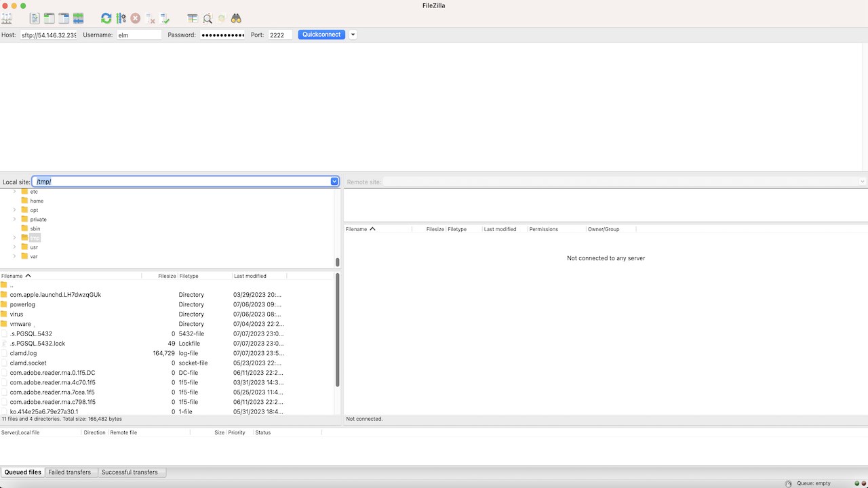Sort local files by Last modified column
This screenshot has width=868, height=488.
(x=259, y=276)
